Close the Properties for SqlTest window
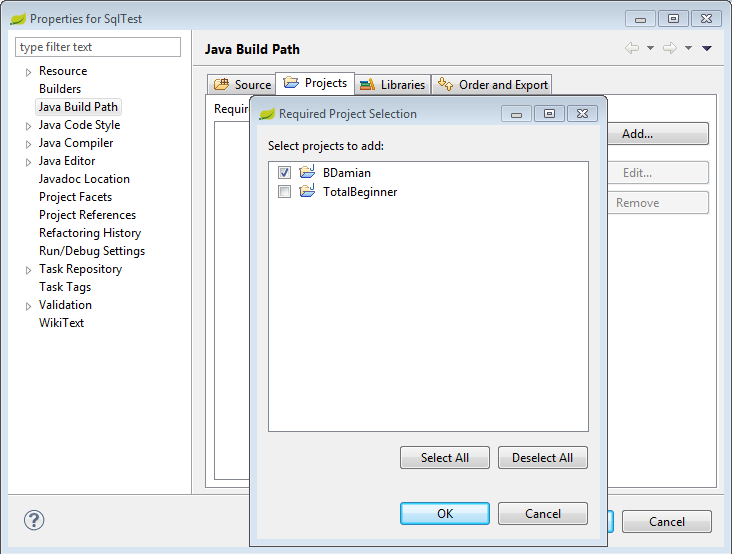732x554 pixels. 706,19
